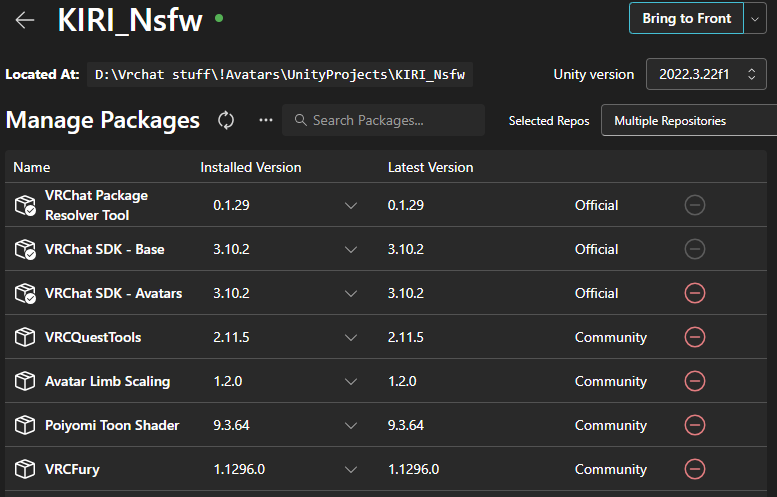Image resolution: width=777 pixels, height=497 pixels.
Task: Remove the Poiyomi Toon Shader package
Action: pos(694,425)
